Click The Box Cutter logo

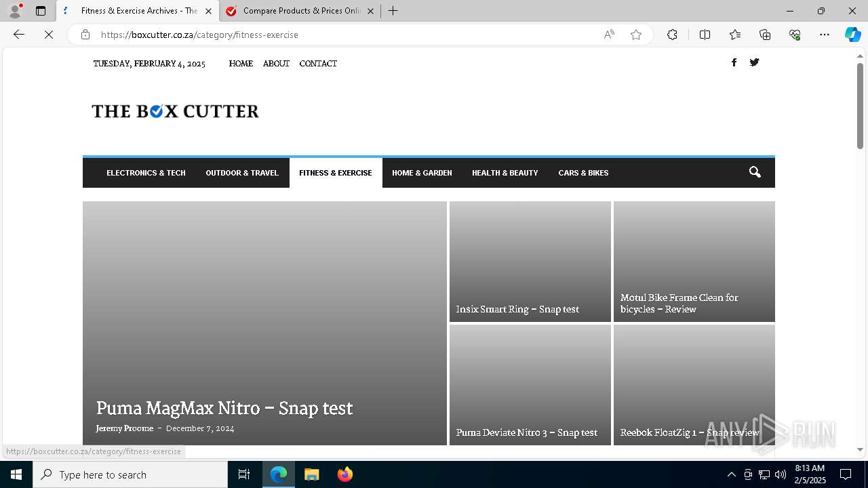pos(175,111)
